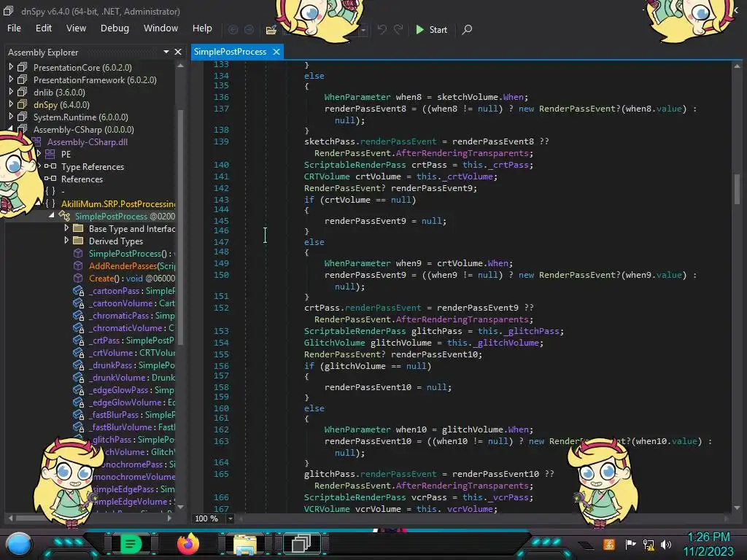Click the Undo toolbar icon
The height and width of the screenshot is (560, 747).
coord(382,29)
